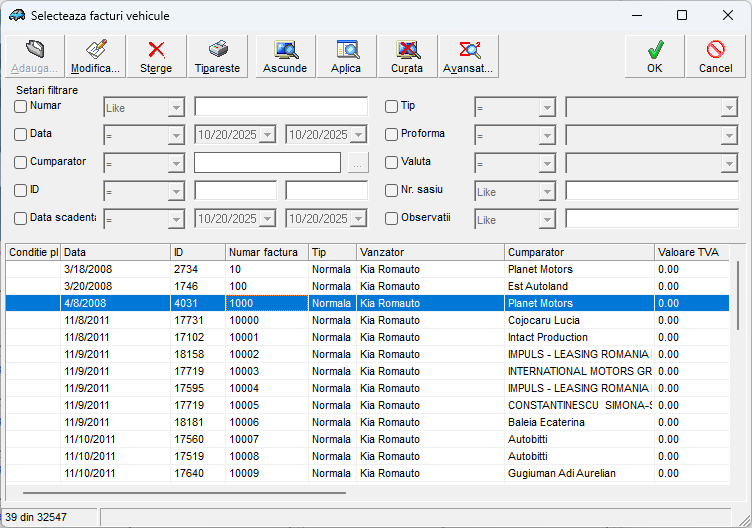Click the browse button beside Cumparator field
The height and width of the screenshot is (528, 752).
[358, 163]
